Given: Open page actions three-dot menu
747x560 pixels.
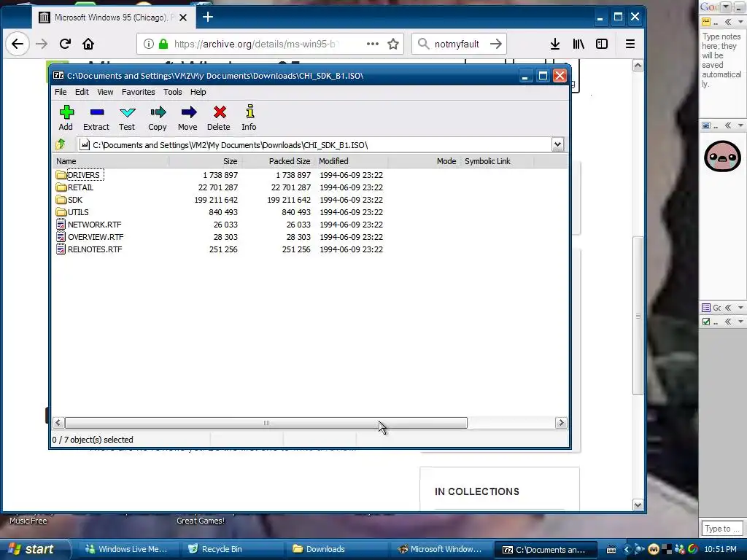Looking at the screenshot, I should 373,44.
